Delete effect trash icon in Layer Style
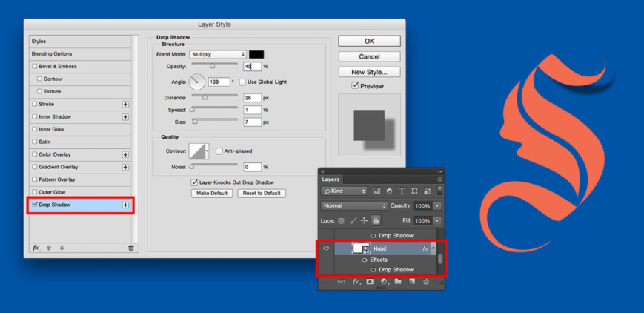 tap(131, 248)
